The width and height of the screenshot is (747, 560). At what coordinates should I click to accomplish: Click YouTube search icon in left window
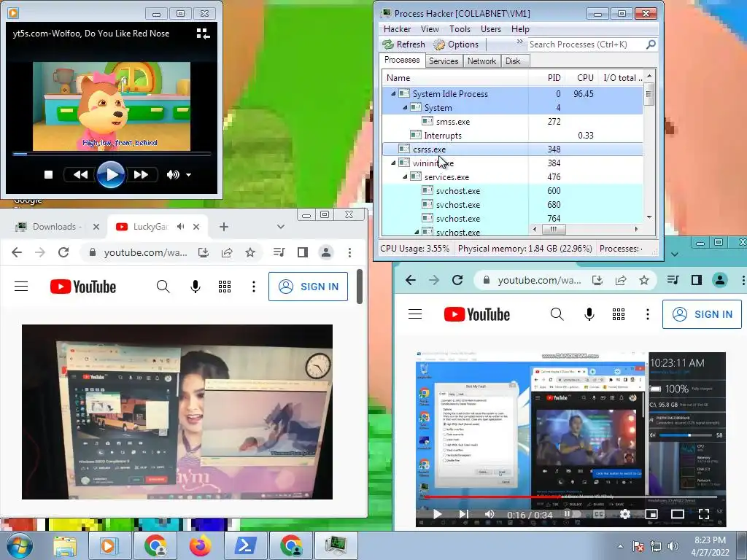coord(163,286)
